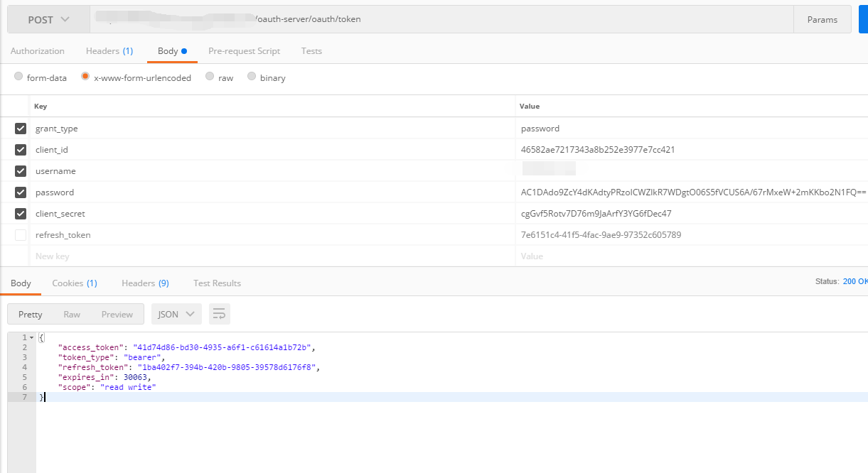Switch response view to Raw

tap(72, 314)
